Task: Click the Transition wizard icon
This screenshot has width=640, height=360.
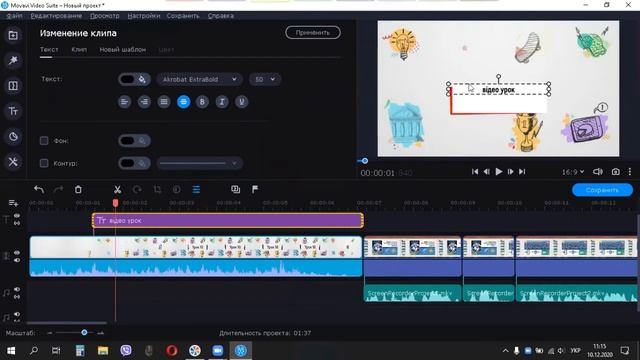Action: tap(236, 189)
